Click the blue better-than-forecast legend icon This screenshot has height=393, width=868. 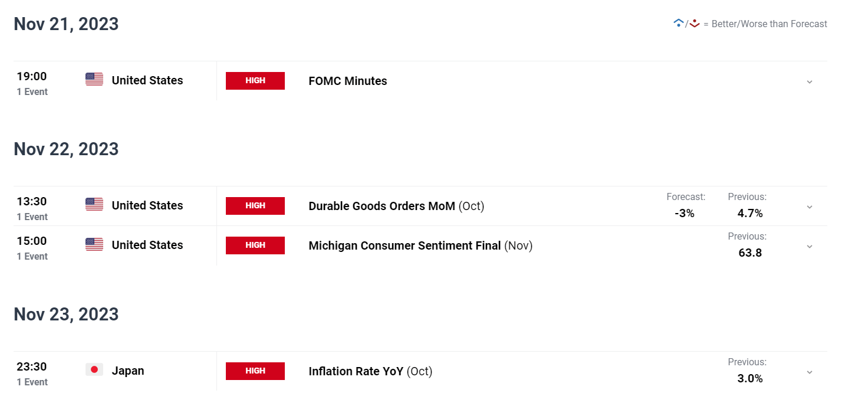678,24
